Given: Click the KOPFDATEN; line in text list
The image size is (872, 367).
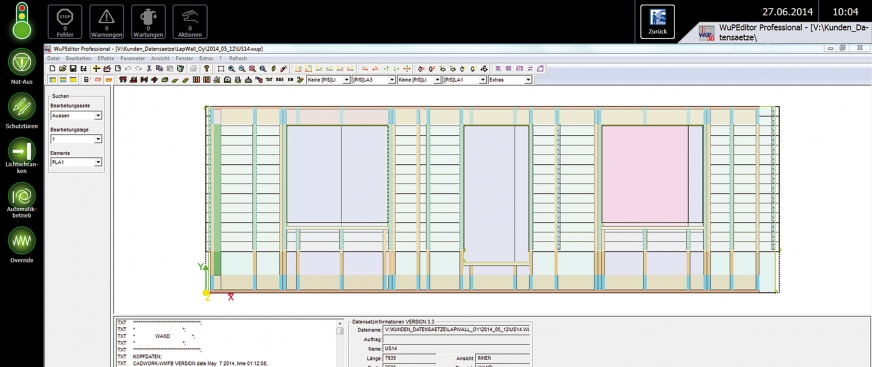Looking at the screenshot, I should click(147, 356).
